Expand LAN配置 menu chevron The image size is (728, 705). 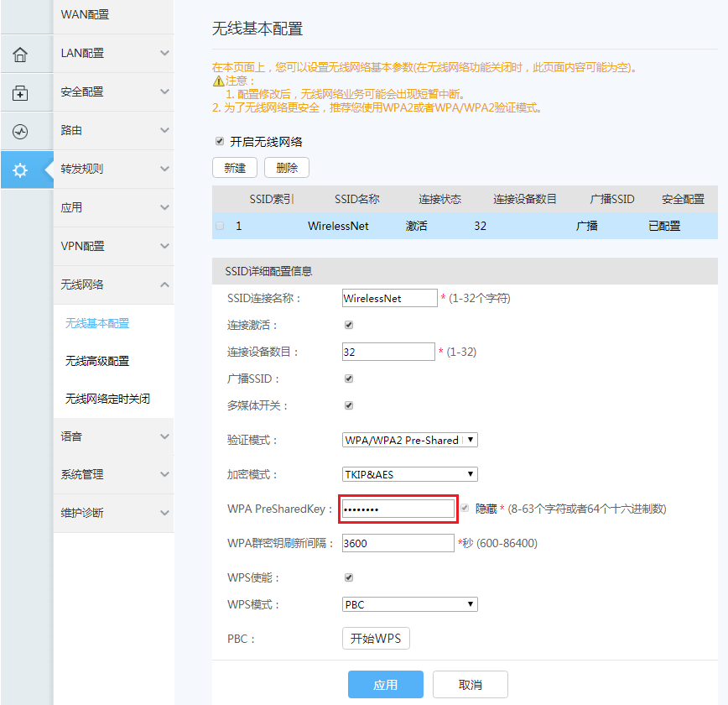164,53
